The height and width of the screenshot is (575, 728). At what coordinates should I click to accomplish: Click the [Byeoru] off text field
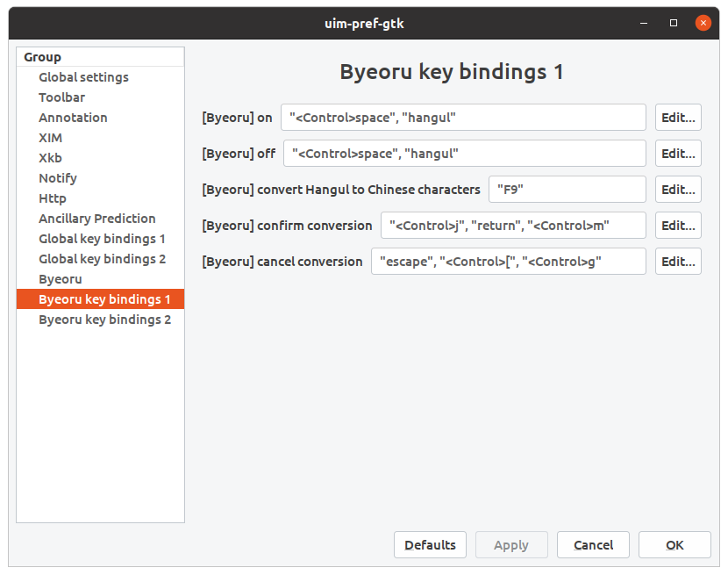coord(465,154)
